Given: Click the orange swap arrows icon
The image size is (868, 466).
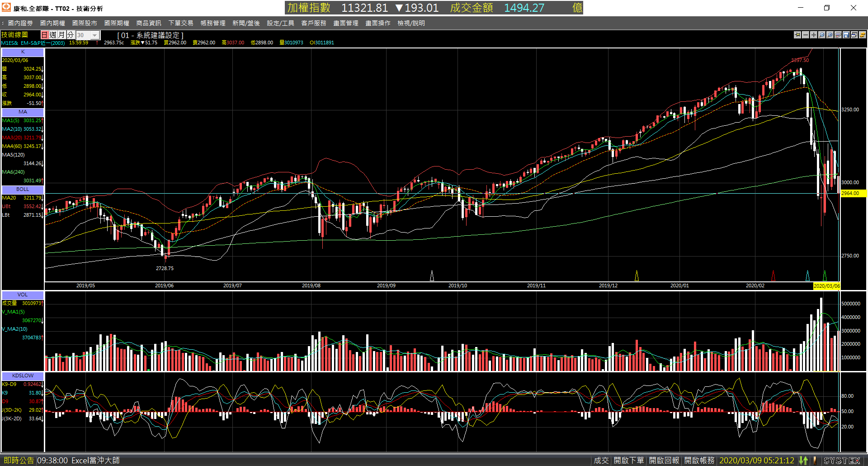Looking at the screenshot, I should pyautogui.click(x=863, y=35).
